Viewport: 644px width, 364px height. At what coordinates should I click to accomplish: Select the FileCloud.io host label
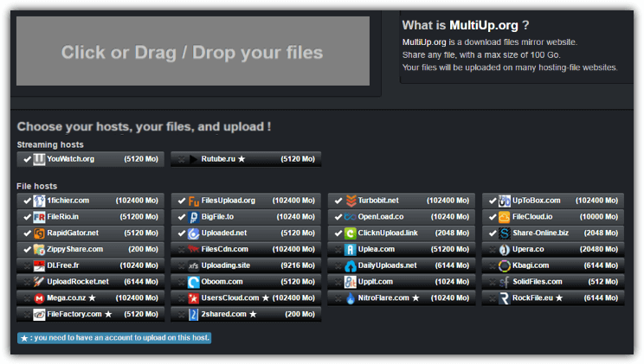pyautogui.click(x=532, y=217)
